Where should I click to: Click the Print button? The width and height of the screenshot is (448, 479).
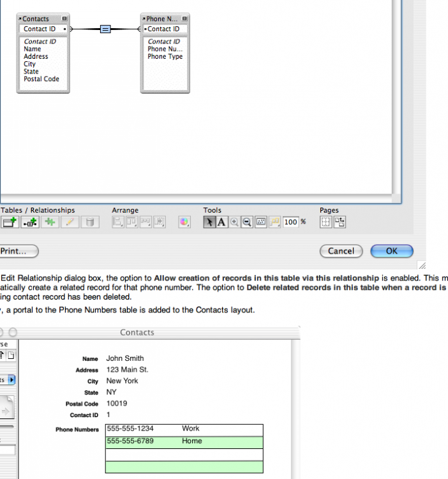[17, 251]
